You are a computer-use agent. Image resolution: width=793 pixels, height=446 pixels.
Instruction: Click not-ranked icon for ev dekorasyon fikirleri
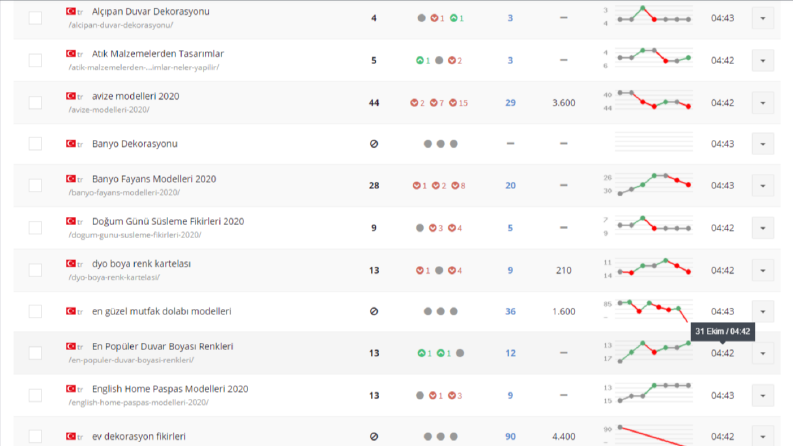[374, 436]
